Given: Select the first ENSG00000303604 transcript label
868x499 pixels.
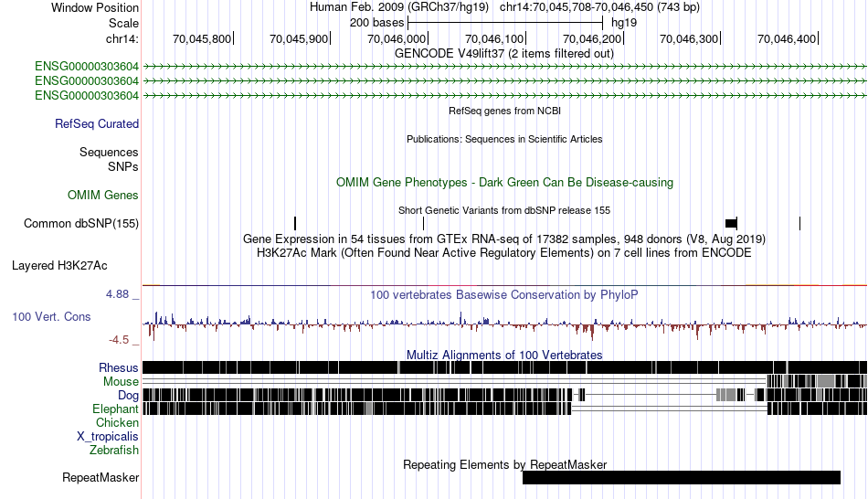Looking at the screenshot, I should click(x=87, y=67).
